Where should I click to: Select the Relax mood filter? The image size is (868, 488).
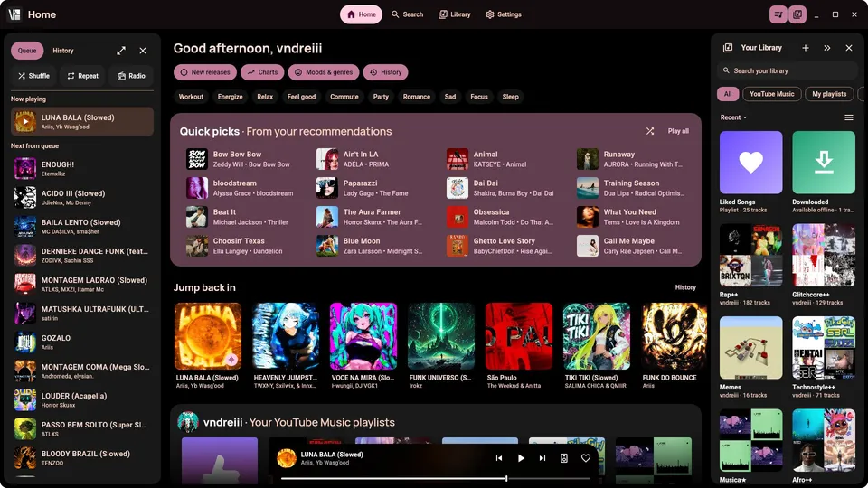click(x=265, y=97)
